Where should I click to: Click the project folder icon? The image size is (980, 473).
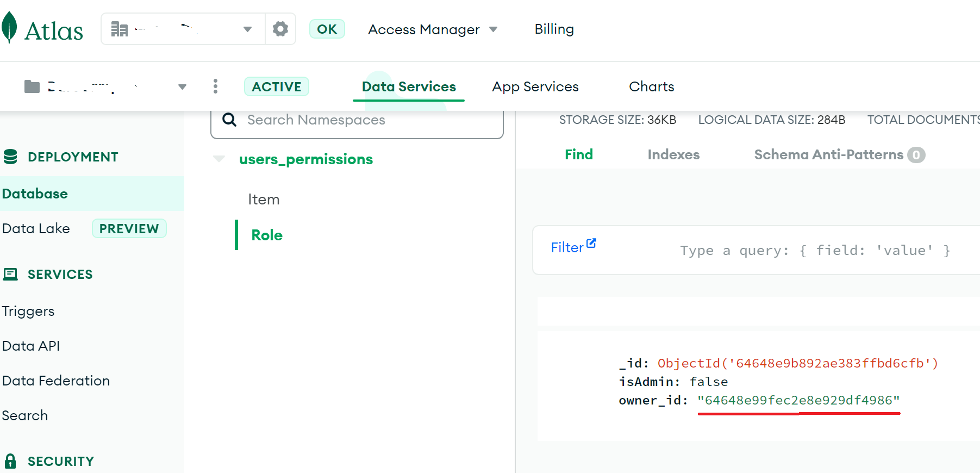click(32, 86)
